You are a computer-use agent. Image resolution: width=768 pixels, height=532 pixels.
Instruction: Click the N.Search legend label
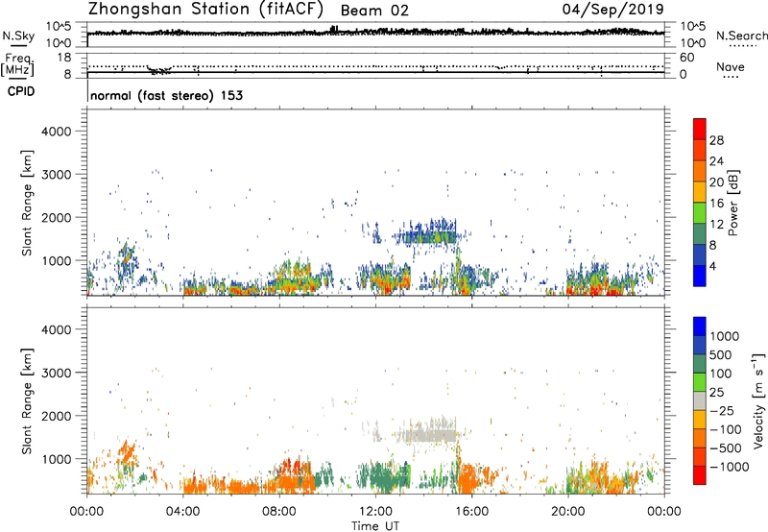pos(741,36)
